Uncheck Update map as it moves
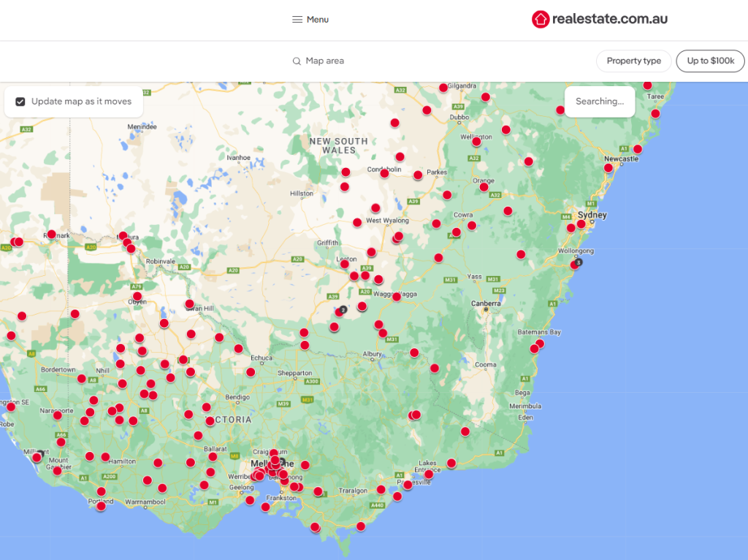This screenshot has width=748, height=560. [x=20, y=101]
